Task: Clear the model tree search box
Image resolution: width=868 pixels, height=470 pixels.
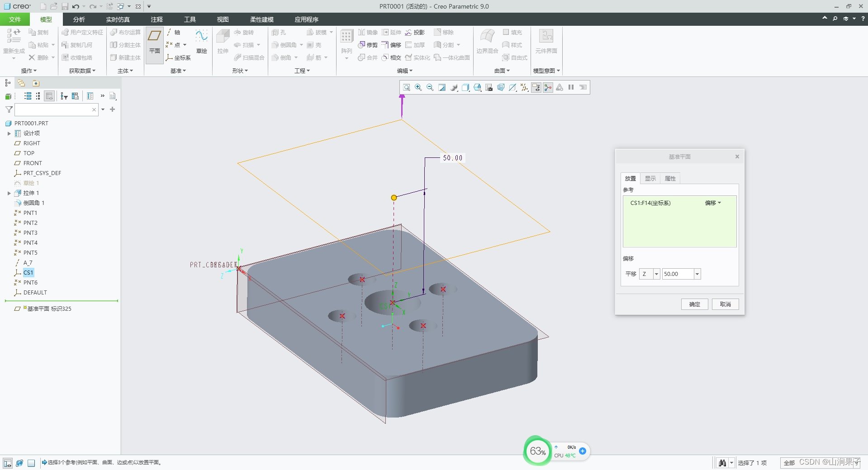Action: tap(94, 109)
